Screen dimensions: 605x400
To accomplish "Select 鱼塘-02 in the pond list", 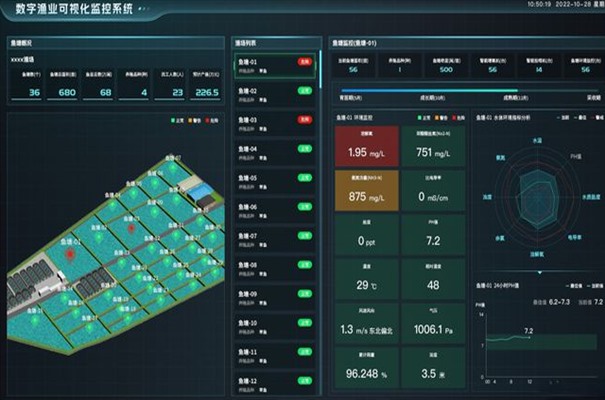I will 275,95.
